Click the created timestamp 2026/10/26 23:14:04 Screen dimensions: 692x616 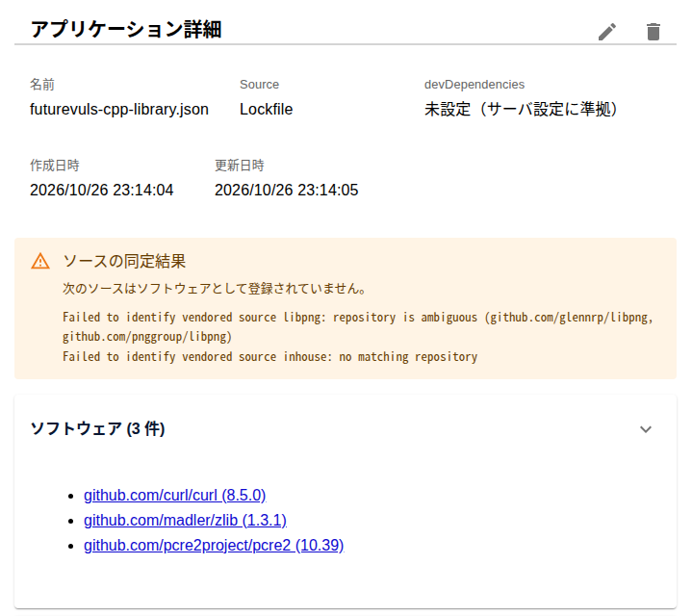[101, 190]
